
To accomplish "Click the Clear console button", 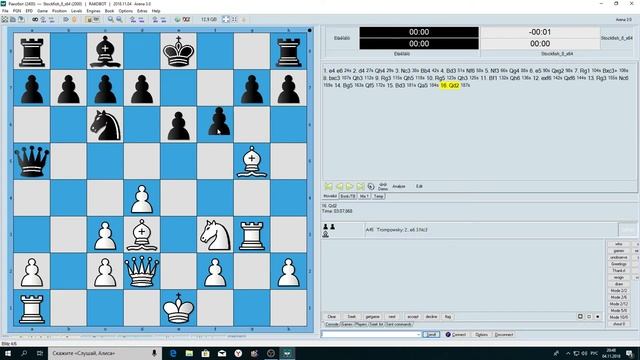I will tap(331, 317).
